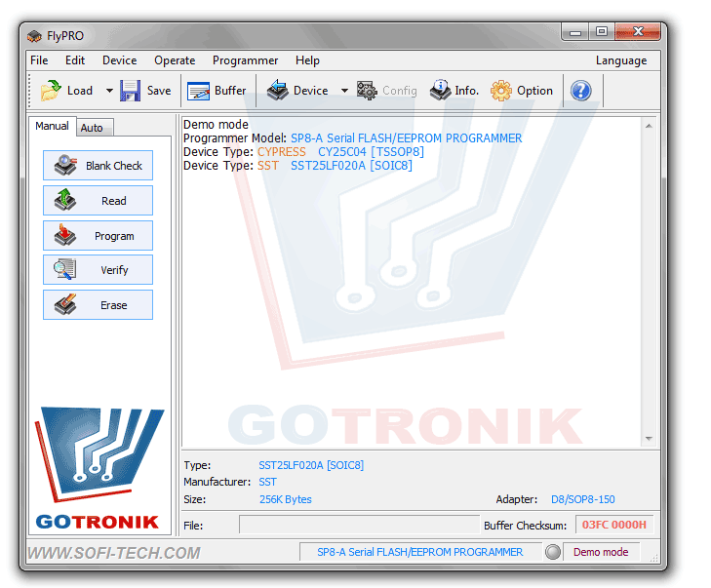Open the Language menu
The image size is (711, 588).
[620, 60]
